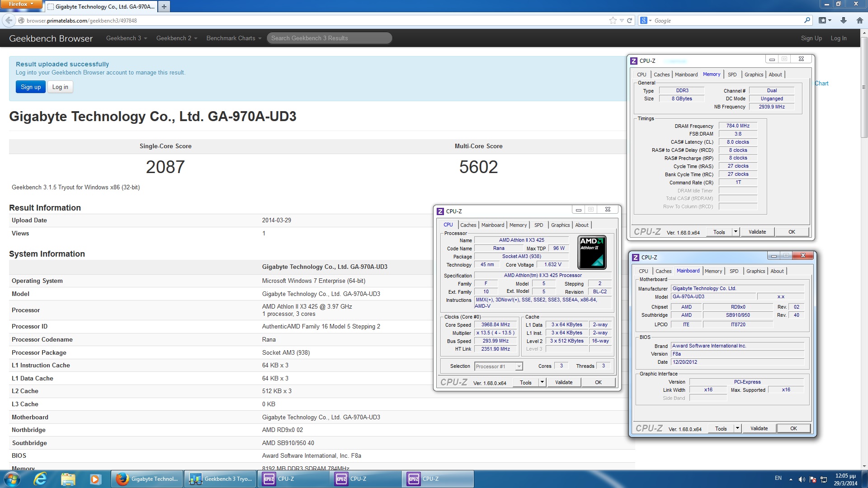Click the AMD Athlon II logo in CPU-Z

coord(592,252)
